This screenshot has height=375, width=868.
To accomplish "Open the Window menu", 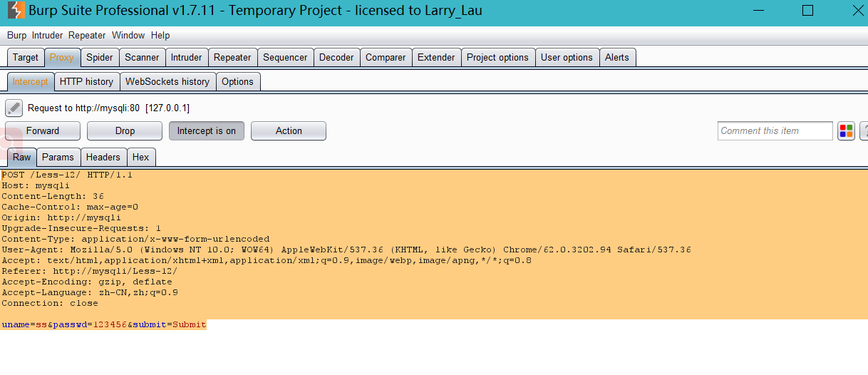I will [x=128, y=36].
